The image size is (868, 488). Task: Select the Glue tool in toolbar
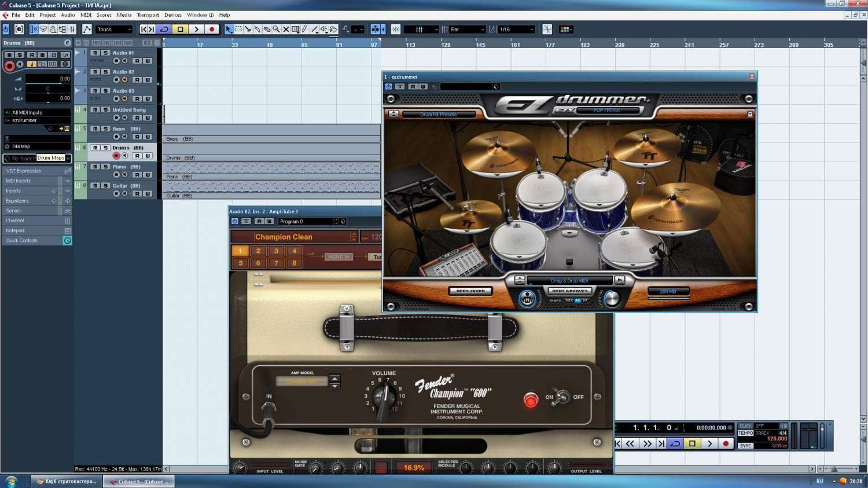point(258,29)
